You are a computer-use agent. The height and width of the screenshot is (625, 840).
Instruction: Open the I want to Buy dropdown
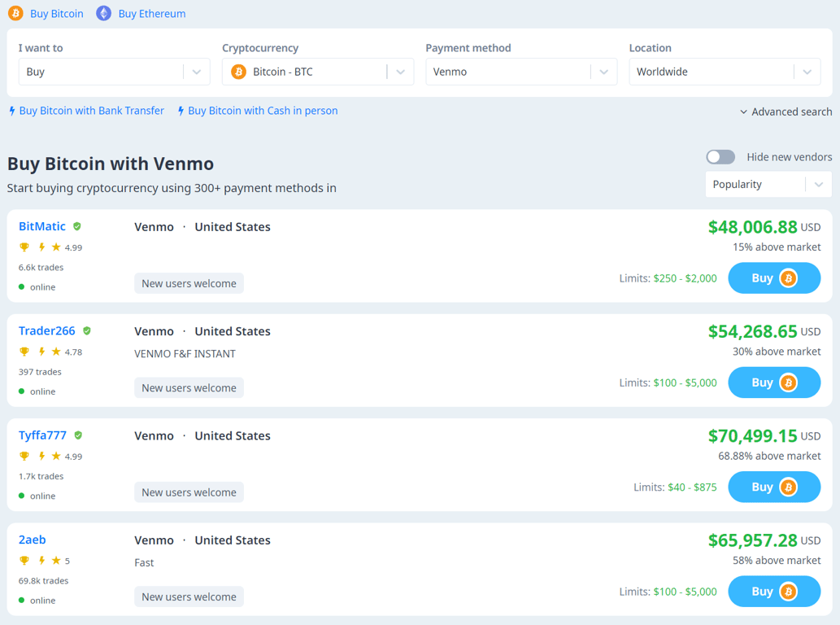pyautogui.click(x=114, y=72)
